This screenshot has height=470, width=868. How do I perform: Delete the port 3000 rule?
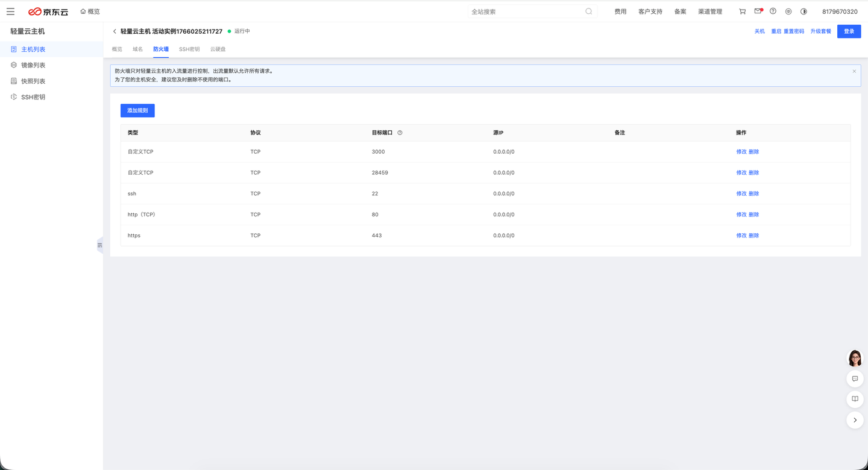pos(753,152)
